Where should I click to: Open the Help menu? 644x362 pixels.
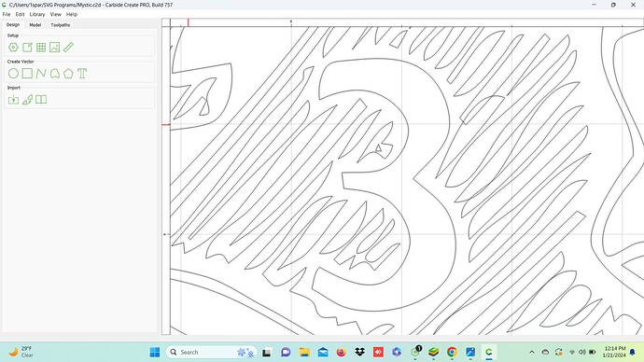click(x=72, y=14)
